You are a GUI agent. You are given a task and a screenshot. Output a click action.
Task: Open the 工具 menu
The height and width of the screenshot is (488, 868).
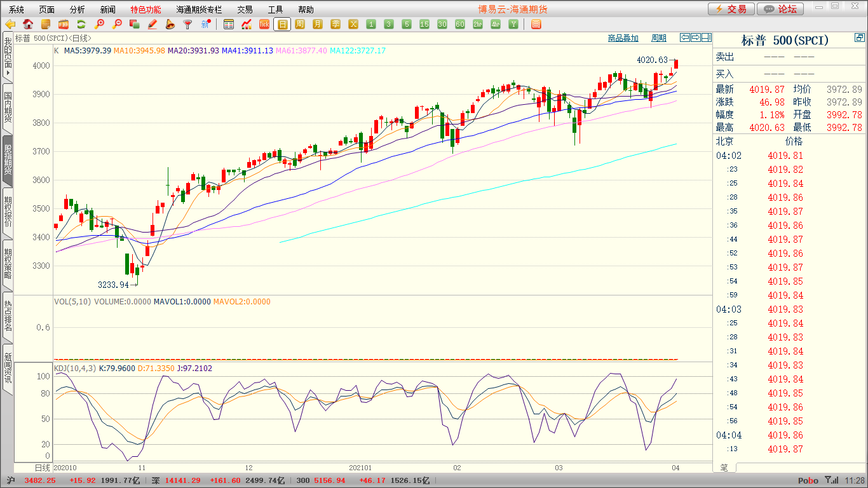pos(276,10)
